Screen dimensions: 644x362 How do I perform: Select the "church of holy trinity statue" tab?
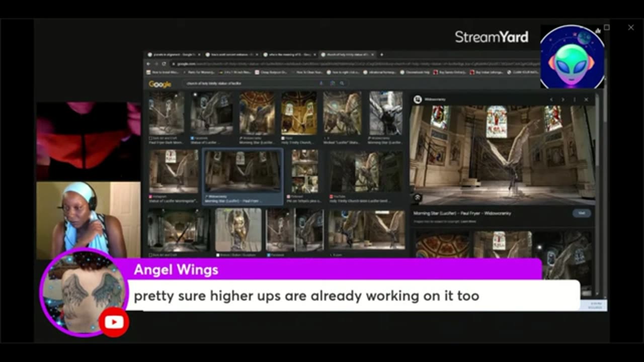tap(347, 54)
